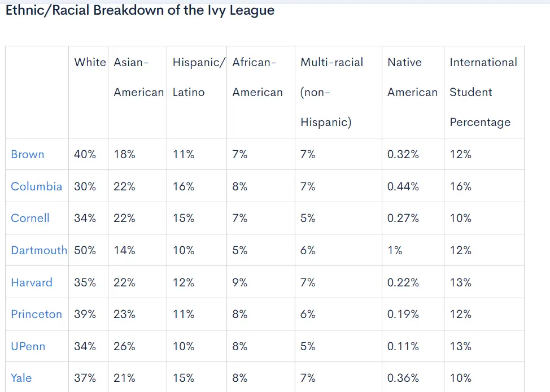Select the UPenn link
Viewport: 550px width, 392px height.
28,346
